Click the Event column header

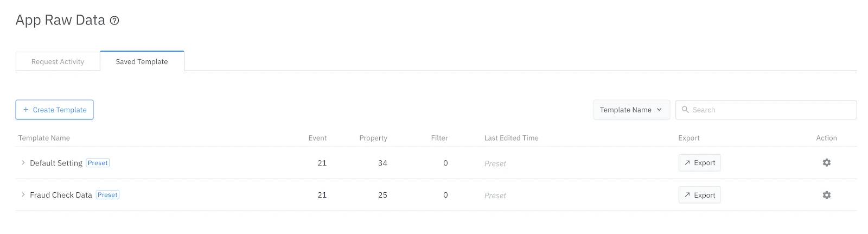(317, 138)
